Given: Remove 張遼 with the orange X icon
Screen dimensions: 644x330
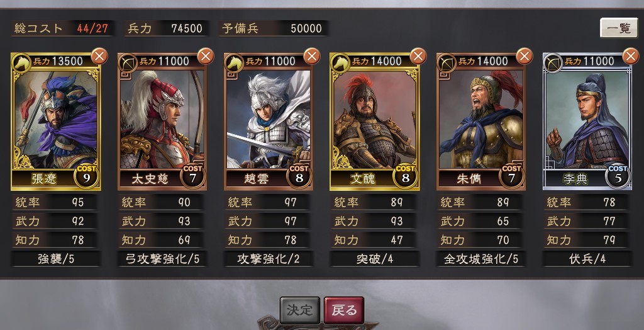Looking at the screenshot, I should 99,56.
